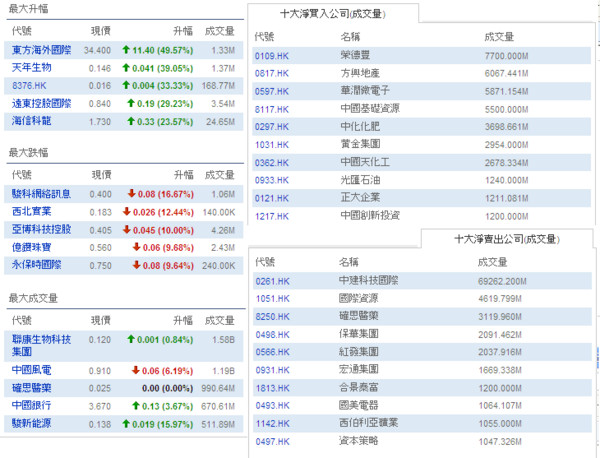
Task: Click the 成交量 header in net buy table
Action: click(499, 37)
